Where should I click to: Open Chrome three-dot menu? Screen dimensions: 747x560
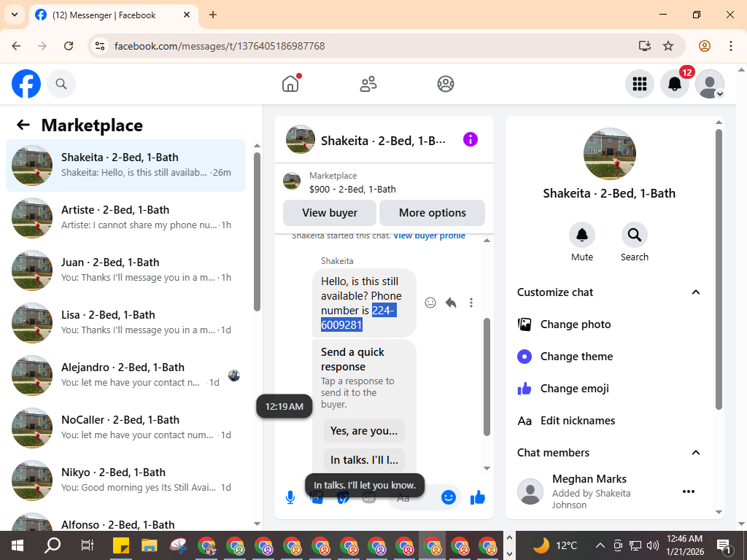click(x=730, y=46)
